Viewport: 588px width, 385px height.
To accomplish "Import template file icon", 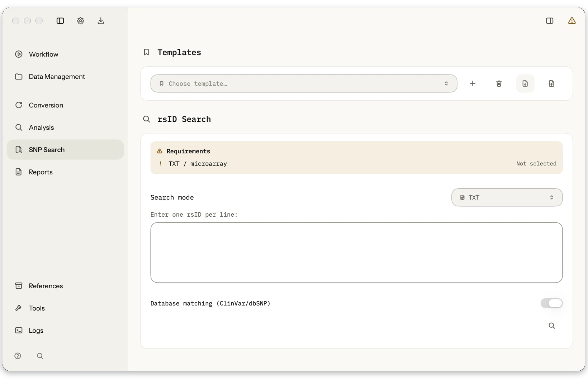I will click(x=525, y=83).
